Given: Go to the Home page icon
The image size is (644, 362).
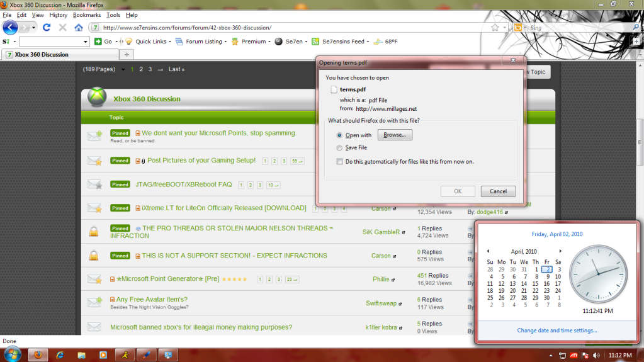Looking at the screenshot, I should click(79, 28).
